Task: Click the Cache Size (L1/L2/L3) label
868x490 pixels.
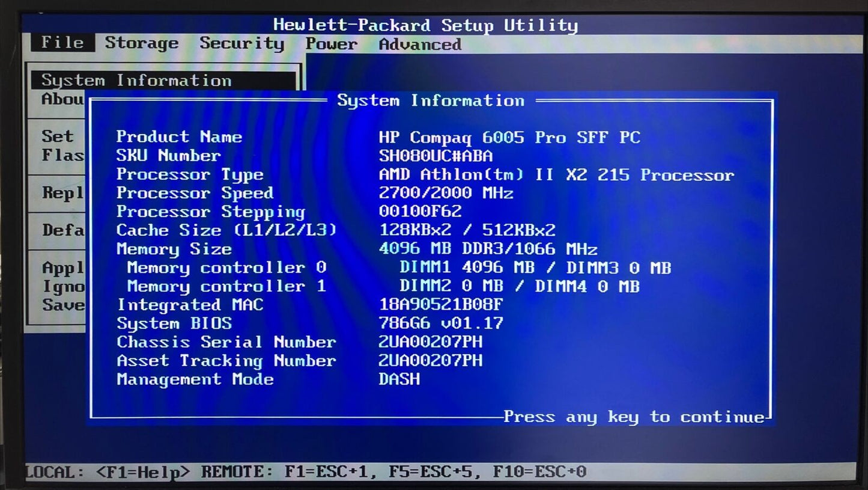Action: (x=226, y=230)
